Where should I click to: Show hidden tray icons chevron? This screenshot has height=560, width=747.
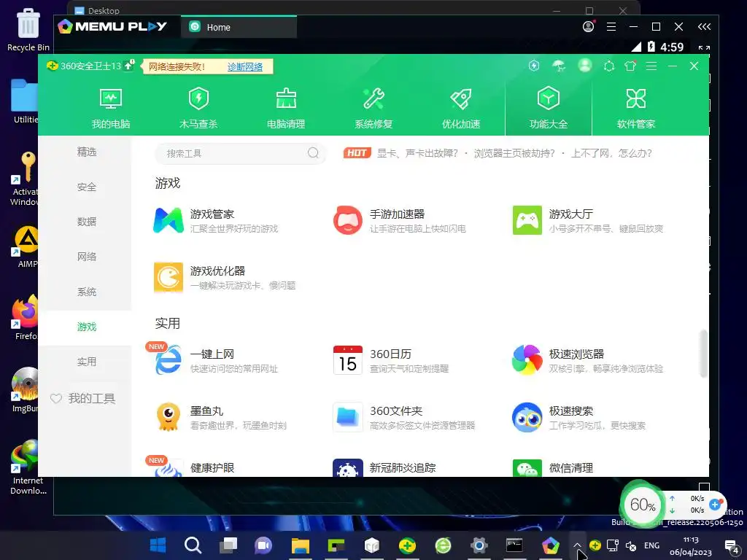(x=577, y=545)
